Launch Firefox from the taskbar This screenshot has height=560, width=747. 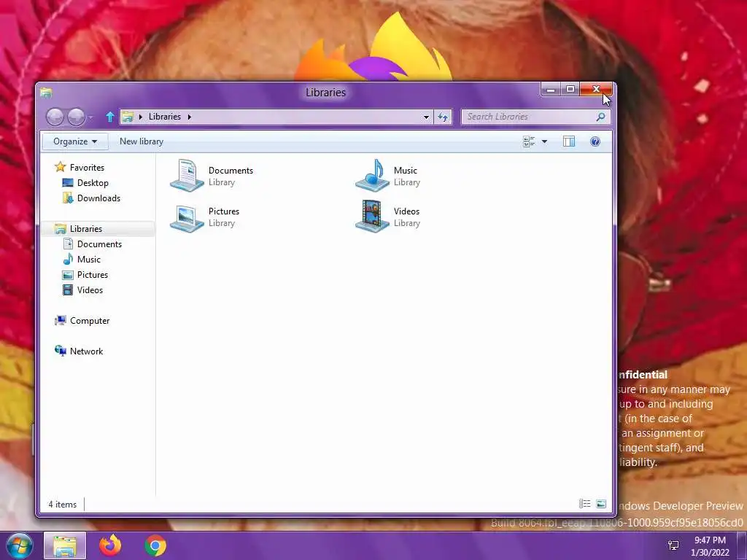click(x=110, y=545)
